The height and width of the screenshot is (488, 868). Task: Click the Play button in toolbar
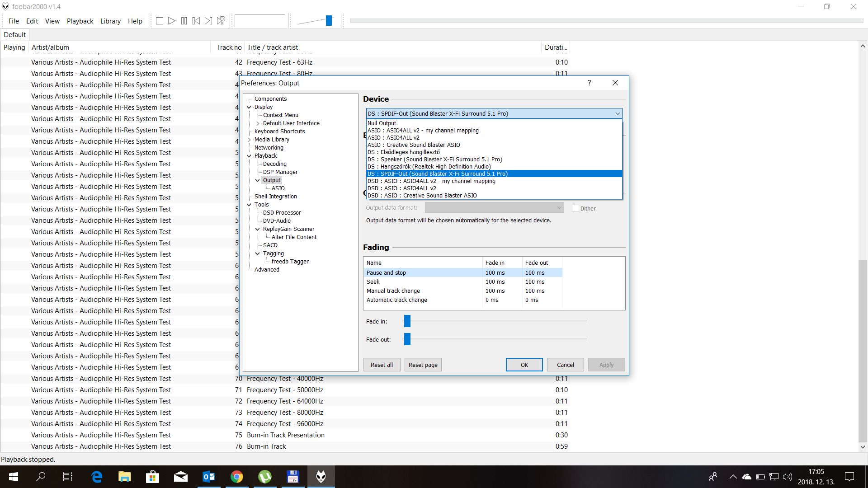coord(172,21)
